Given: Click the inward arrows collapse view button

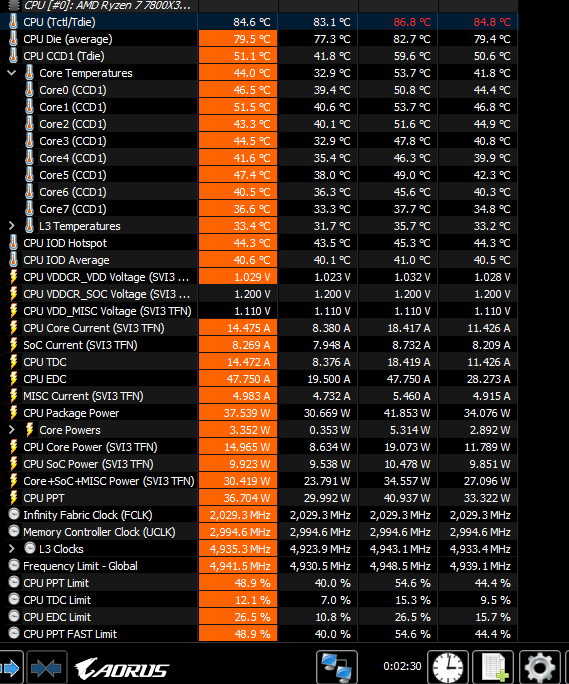Looking at the screenshot, I should tap(47, 667).
